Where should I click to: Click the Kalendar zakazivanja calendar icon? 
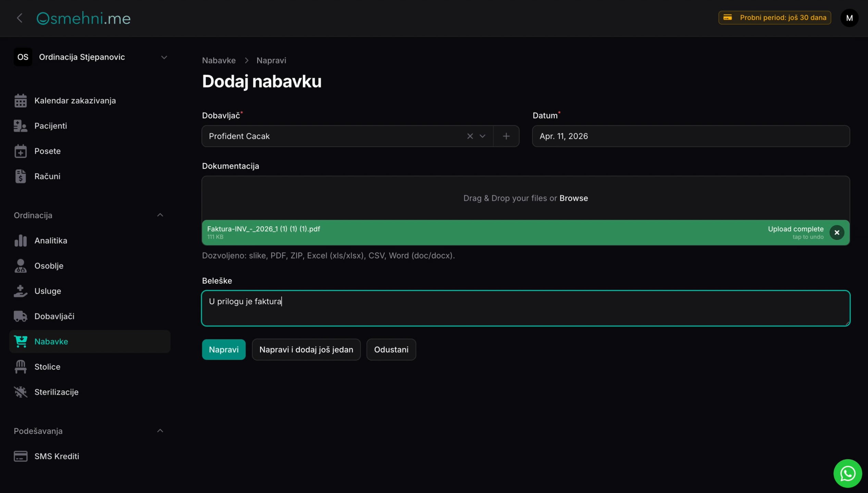tap(21, 101)
